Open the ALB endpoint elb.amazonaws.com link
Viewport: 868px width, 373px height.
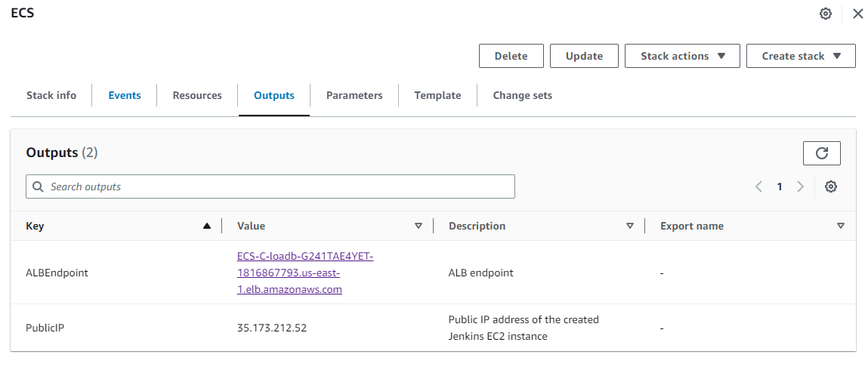coord(305,273)
